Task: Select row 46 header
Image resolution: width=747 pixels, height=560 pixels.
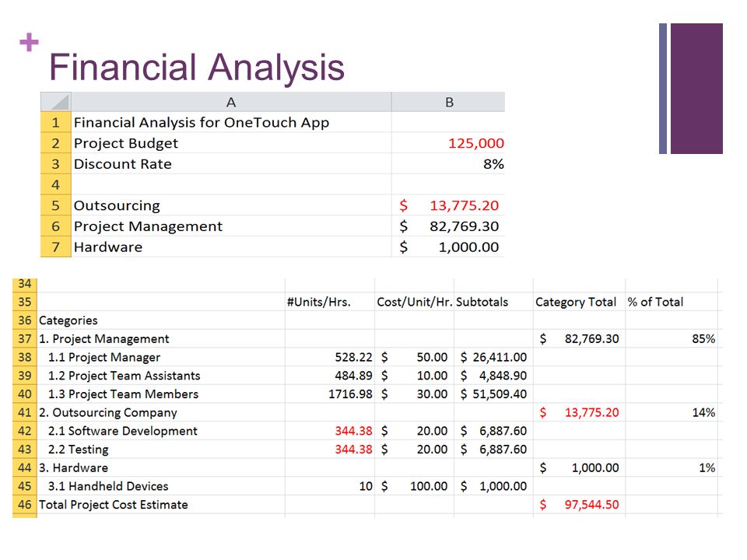Action: pos(25,505)
